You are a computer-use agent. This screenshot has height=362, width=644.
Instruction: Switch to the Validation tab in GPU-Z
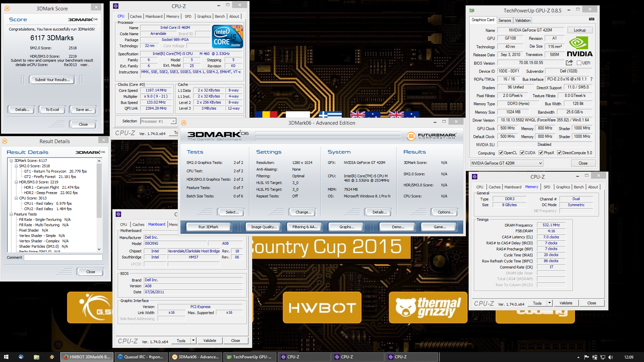523,20
